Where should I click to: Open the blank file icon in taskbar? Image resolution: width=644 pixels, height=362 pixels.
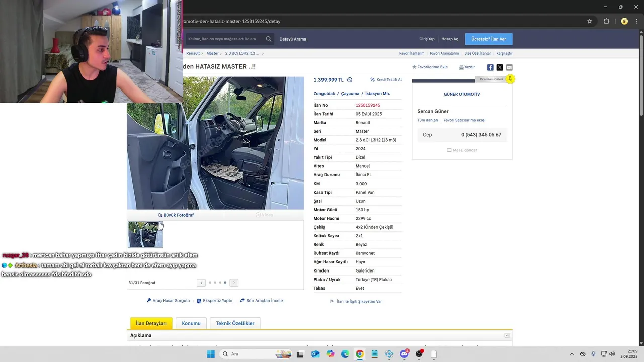[x=434, y=354]
